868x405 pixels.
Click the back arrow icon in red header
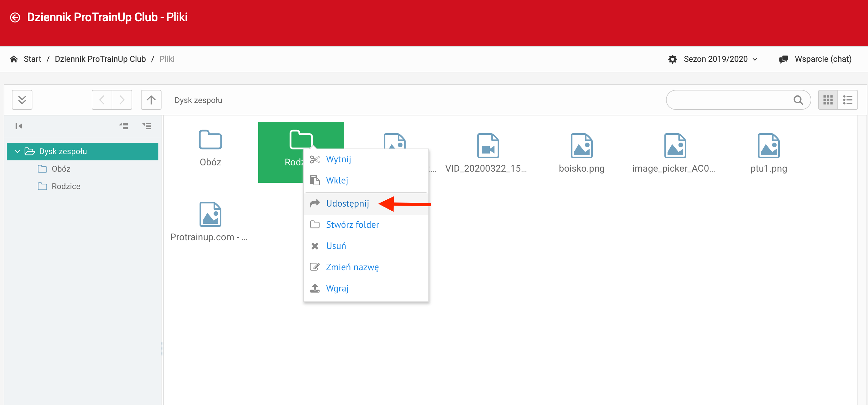[x=15, y=17]
